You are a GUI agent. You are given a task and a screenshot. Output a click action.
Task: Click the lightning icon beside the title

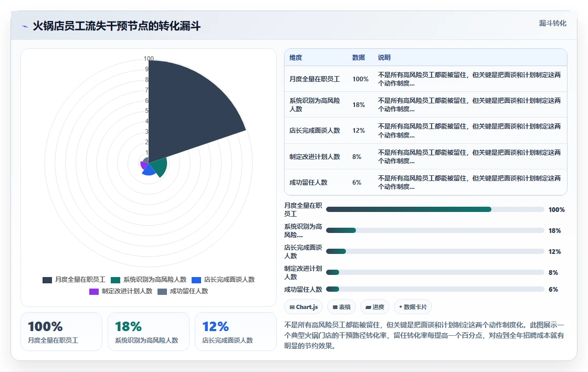(x=25, y=27)
